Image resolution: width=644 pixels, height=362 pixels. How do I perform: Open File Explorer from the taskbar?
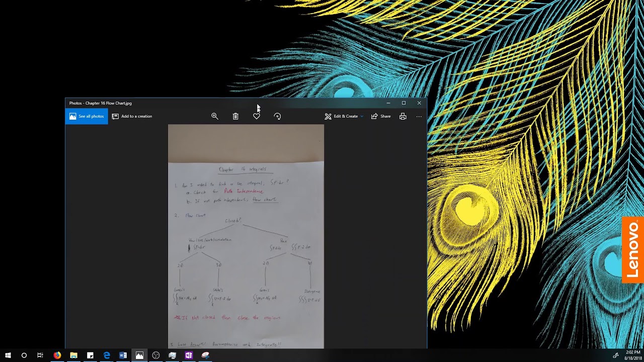pyautogui.click(x=73, y=355)
